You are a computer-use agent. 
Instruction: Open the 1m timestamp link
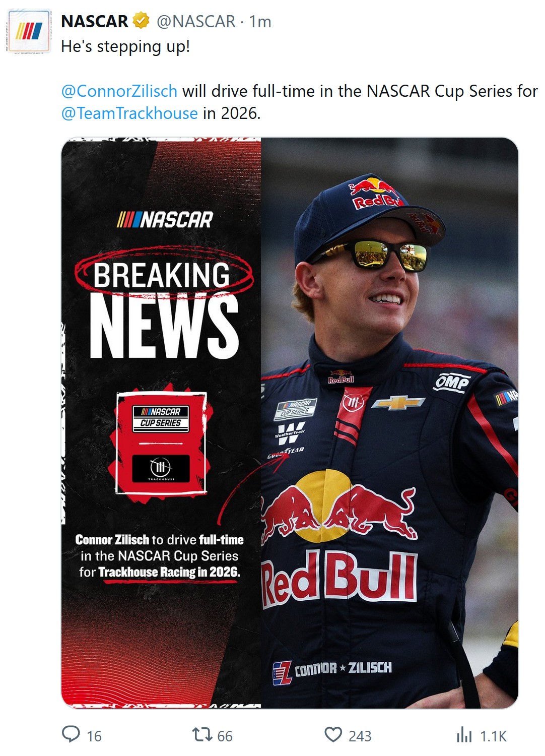(x=260, y=21)
